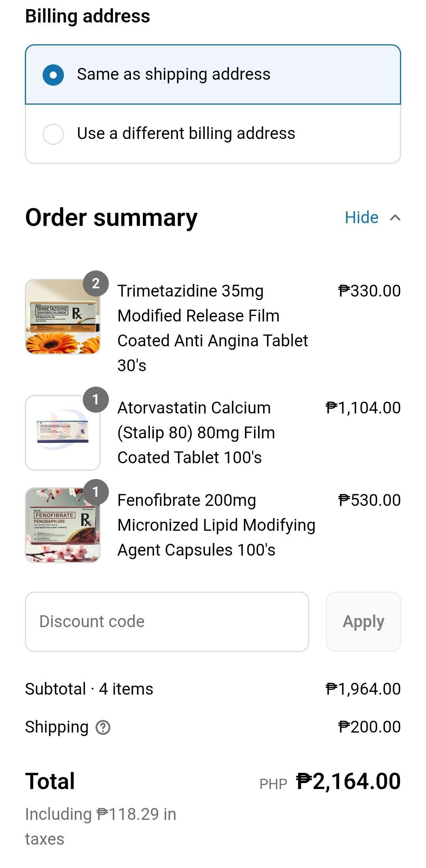426x868 pixels.
Task: Click the collapse chevron beside Hide
Action: (395, 218)
